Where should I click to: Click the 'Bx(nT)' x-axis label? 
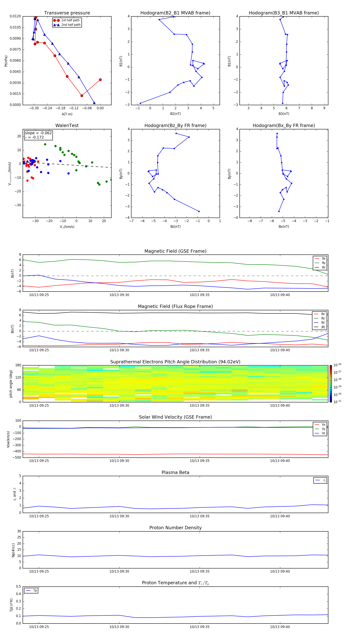coord(284,227)
